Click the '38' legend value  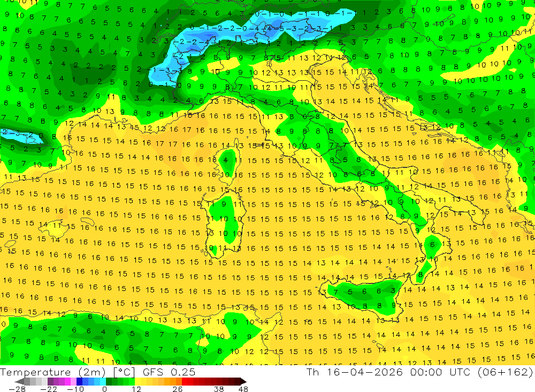click(x=219, y=389)
